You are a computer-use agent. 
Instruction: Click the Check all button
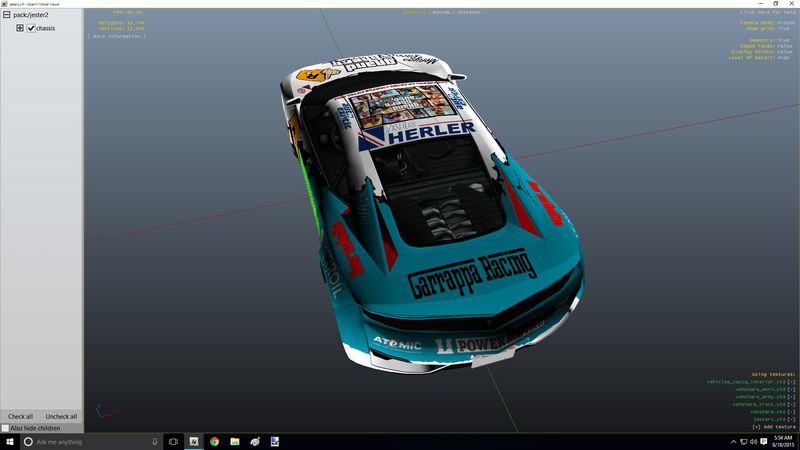[x=20, y=416]
